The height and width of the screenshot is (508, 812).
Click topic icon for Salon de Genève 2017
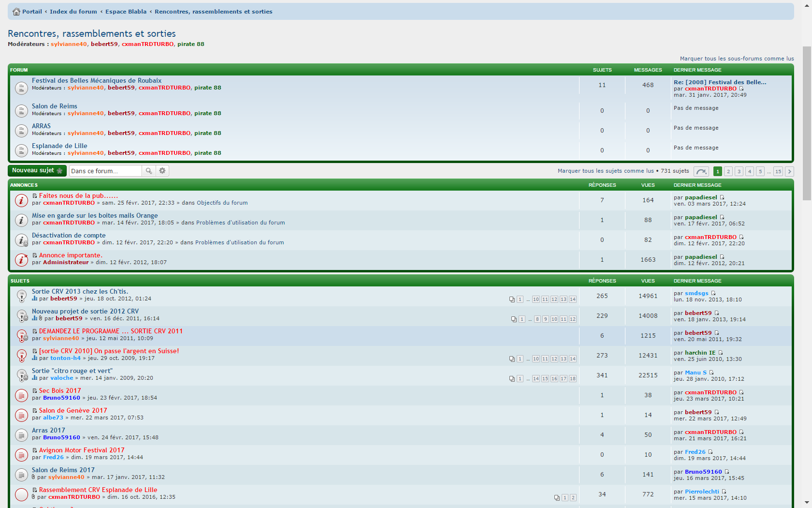point(21,415)
